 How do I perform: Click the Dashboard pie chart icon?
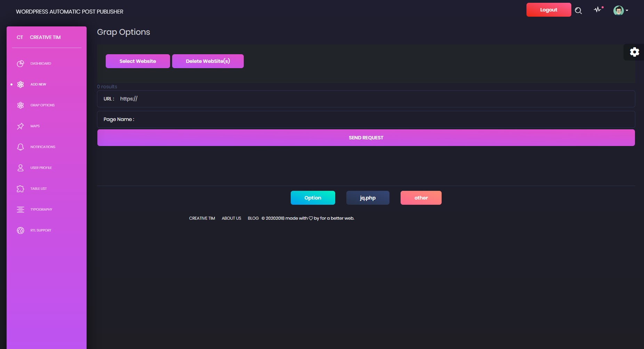[21, 64]
